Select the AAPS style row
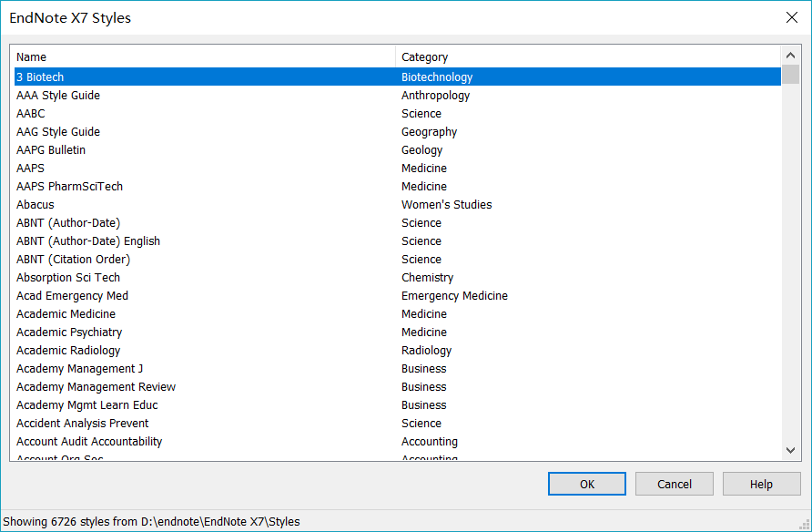 397,168
